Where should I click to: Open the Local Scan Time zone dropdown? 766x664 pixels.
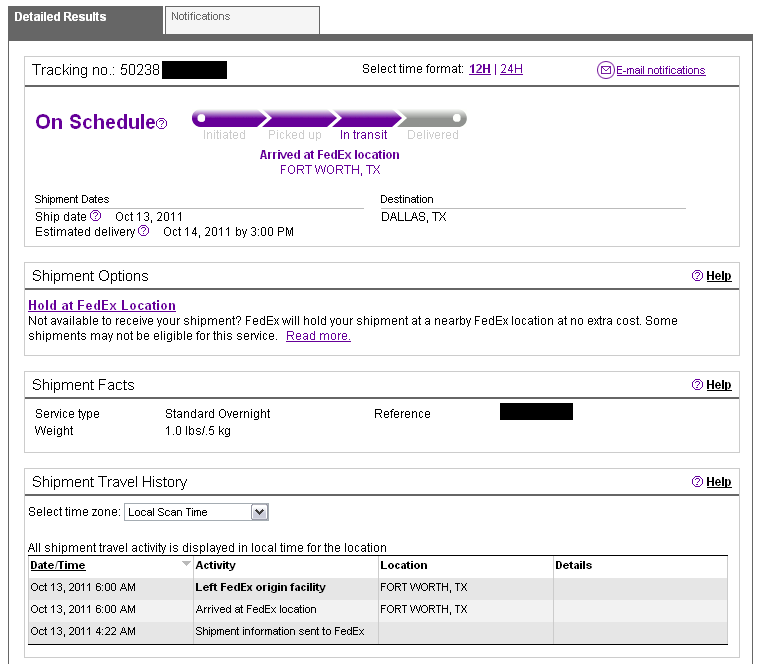[196, 512]
